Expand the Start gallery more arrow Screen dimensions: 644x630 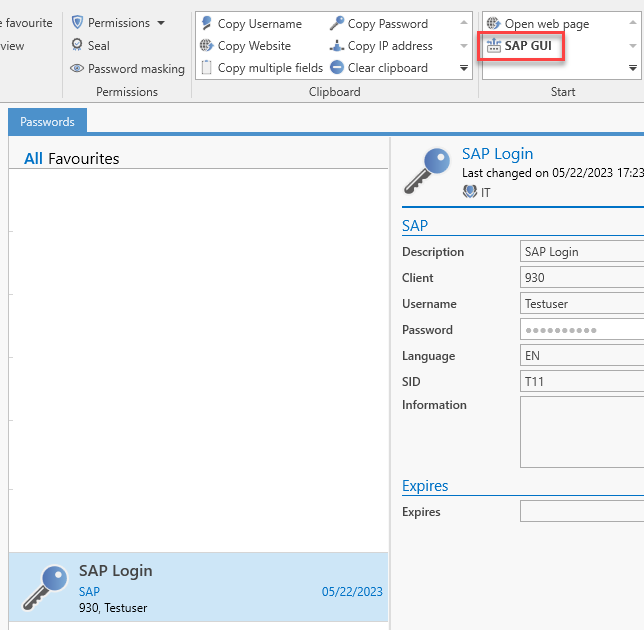[x=633, y=68]
